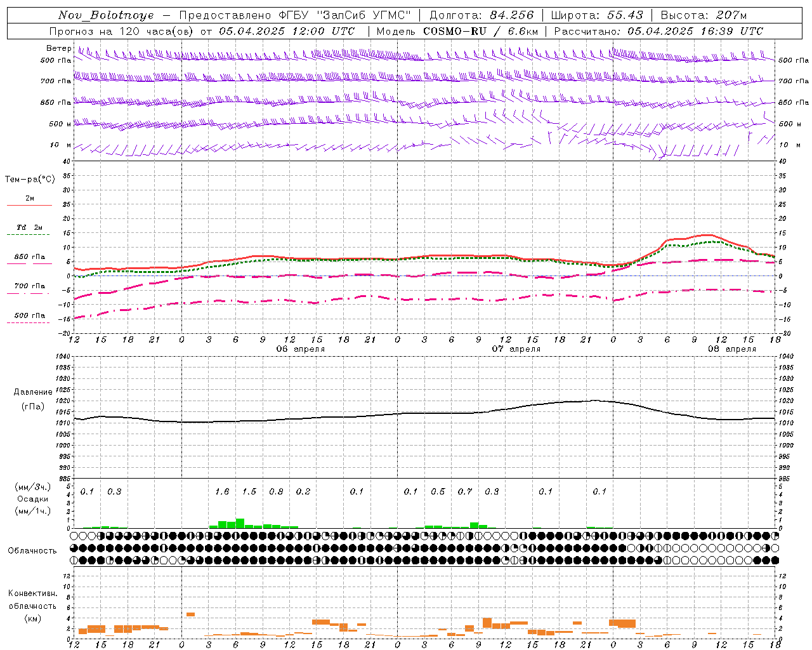Click the "2м" temperature legend entry
The width and height of the screenshot is (812, 650).
click(x=30, y=198)
